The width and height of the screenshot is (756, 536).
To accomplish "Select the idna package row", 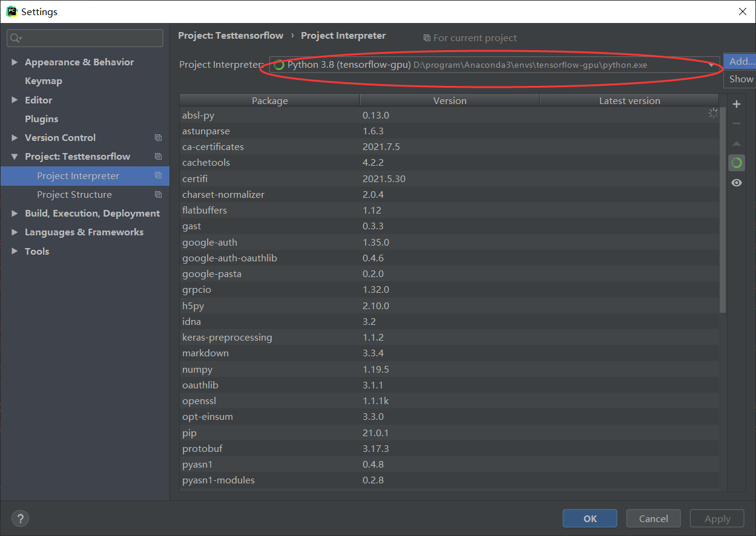I will tap(449, 322).
